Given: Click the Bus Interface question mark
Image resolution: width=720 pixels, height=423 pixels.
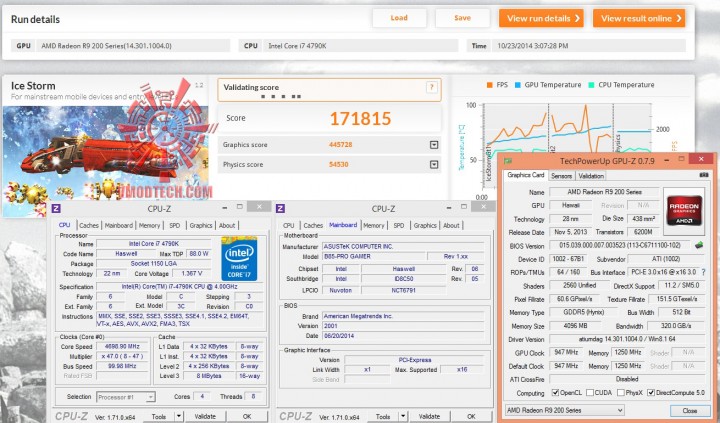Looking at the screenshot, I should point(703,272).
